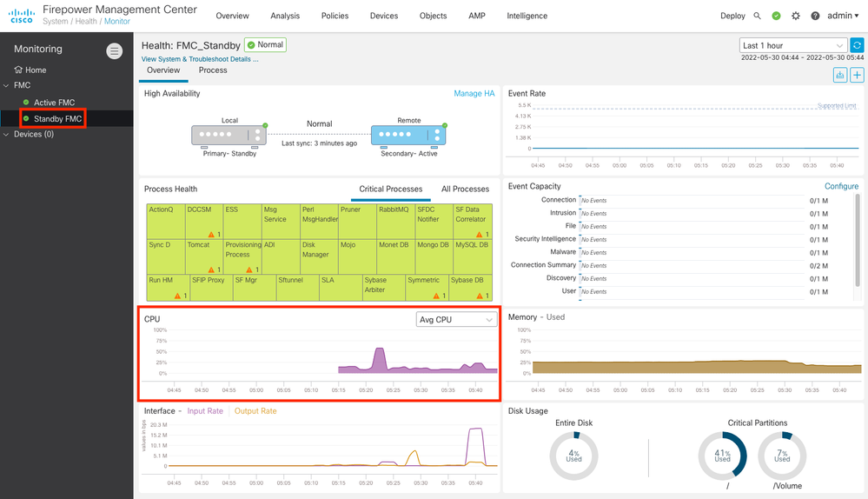Open the Objects menu
The width and height of the screenshot is (868, 499).
tap(433, 16)
